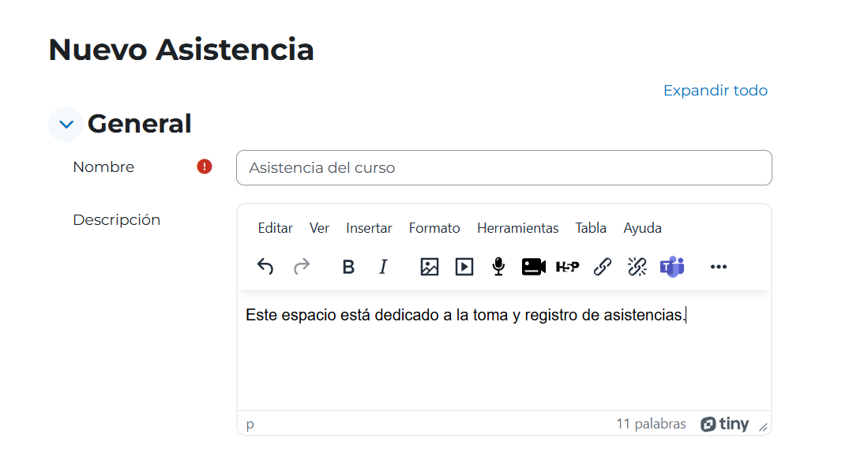
Task: Start video recording with camera icon
Action: point(534,267)
